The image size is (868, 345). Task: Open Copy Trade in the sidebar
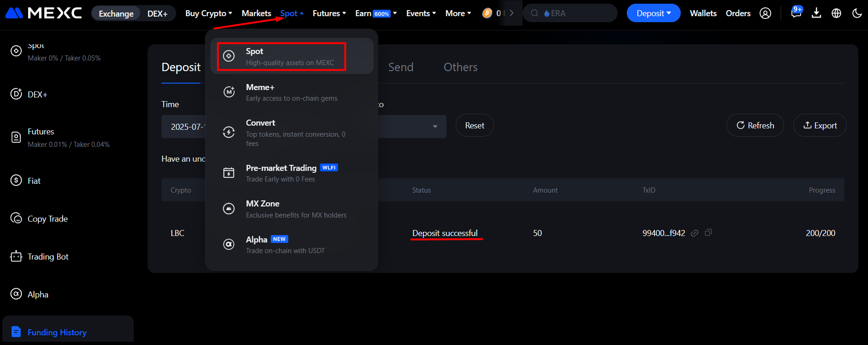tap(48, 219)
